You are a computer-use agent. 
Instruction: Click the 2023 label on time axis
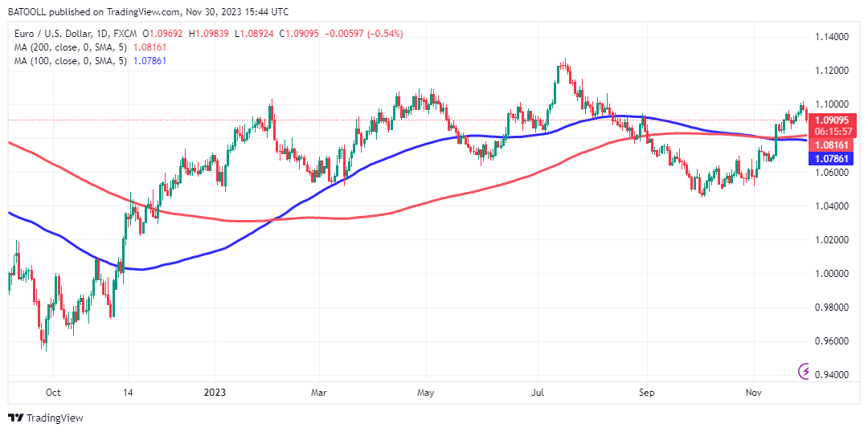click(x=215, y=393)
